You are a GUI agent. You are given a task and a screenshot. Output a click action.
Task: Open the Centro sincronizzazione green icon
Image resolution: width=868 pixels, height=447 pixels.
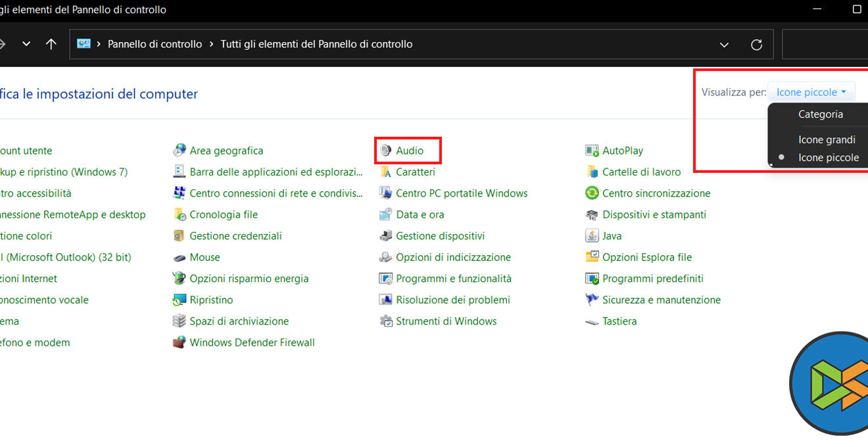tap(592, 193)
